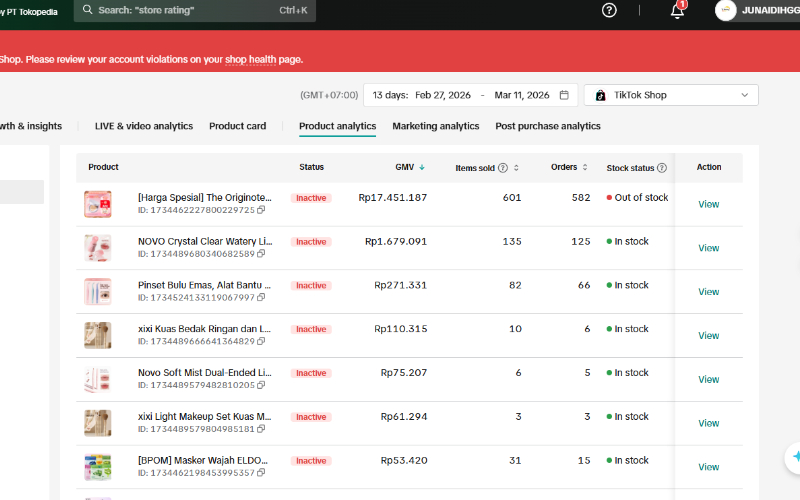
Task: Open the help question mark icon
Action: 609,10
